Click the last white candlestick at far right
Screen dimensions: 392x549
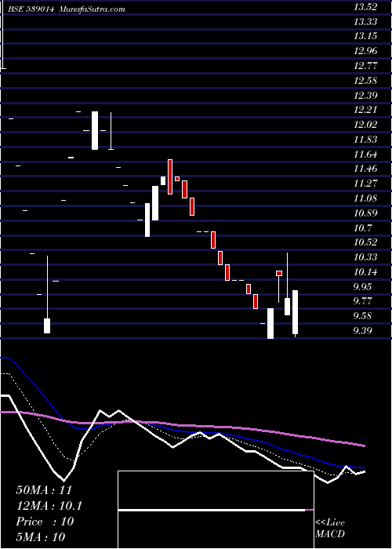[x=295, y=312]
